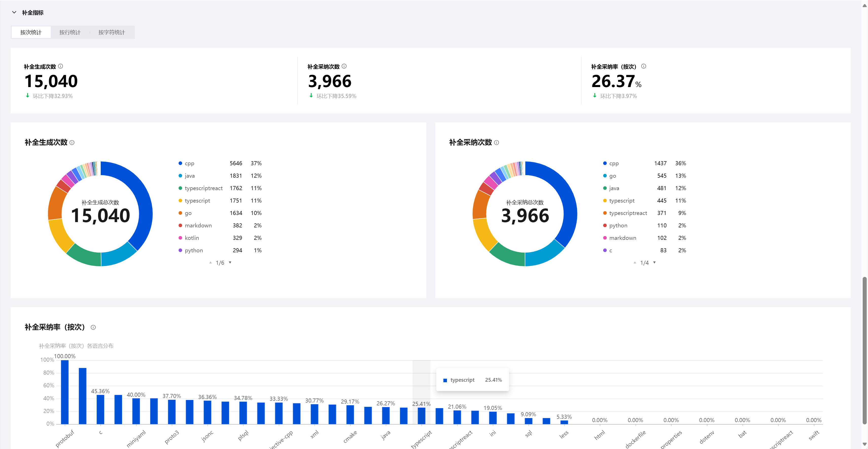Click info icon on 补全采纳率 bar chart title
The height and width of the screenshot is (449, 868).
click(x=93, y=327)
